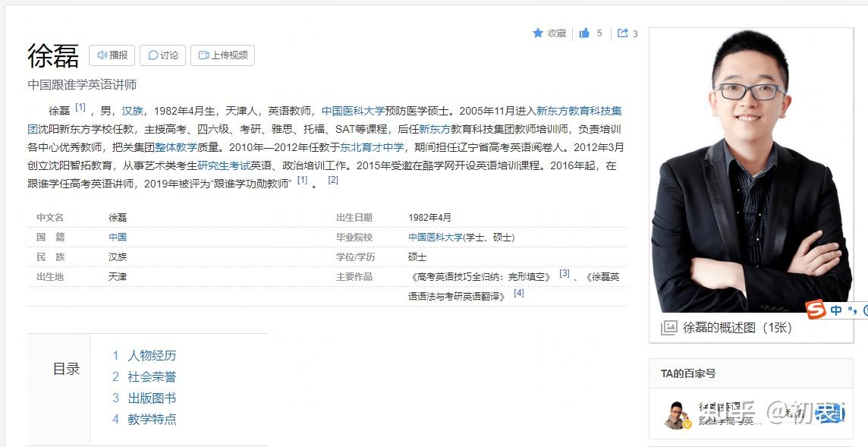
Task: Click the TA的百家号 panel heading
Action: pyautogui.click(x=688, y=374)
